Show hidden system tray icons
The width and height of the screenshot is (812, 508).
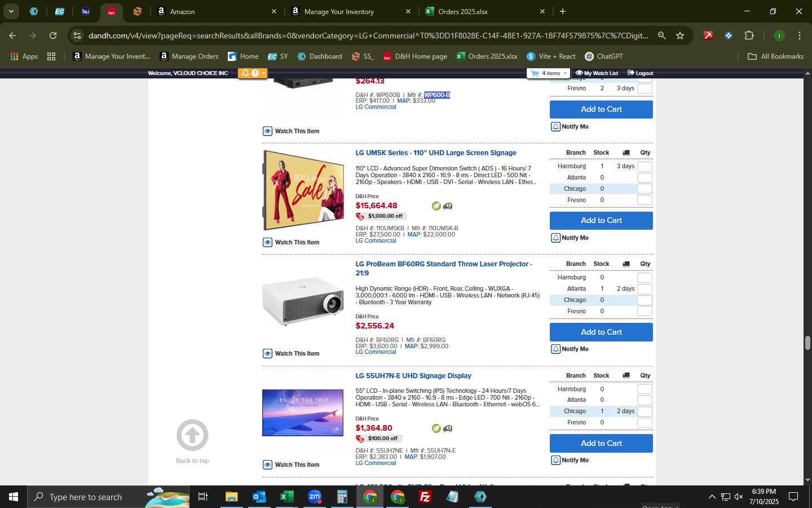712,497
